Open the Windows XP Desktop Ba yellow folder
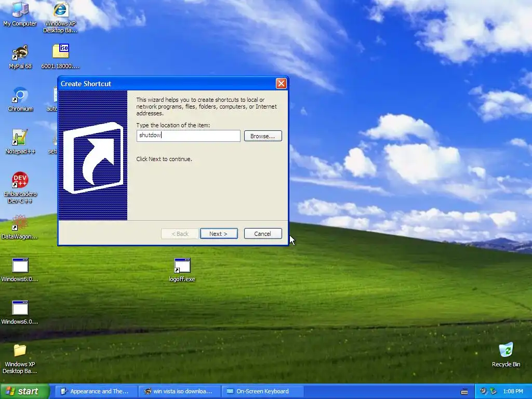 click(20, 358)
